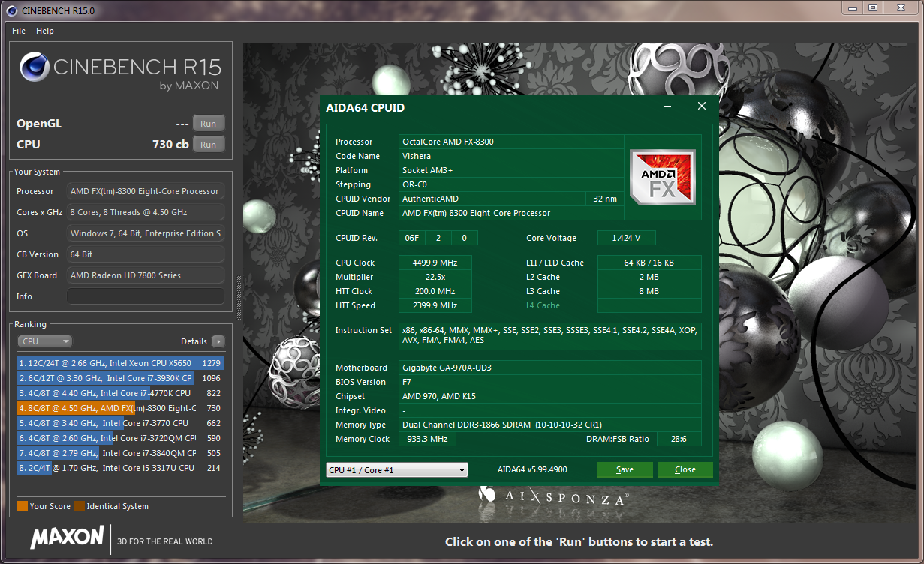Click the Close button in AIDA64 CPUID
This screenshot has width=924, height=564.
(x=685, y=470)
